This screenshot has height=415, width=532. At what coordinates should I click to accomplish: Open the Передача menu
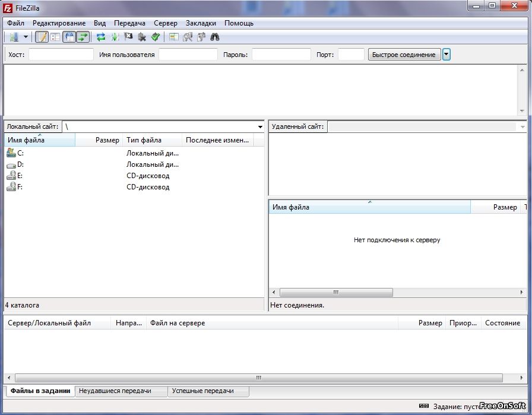[129, 23]
